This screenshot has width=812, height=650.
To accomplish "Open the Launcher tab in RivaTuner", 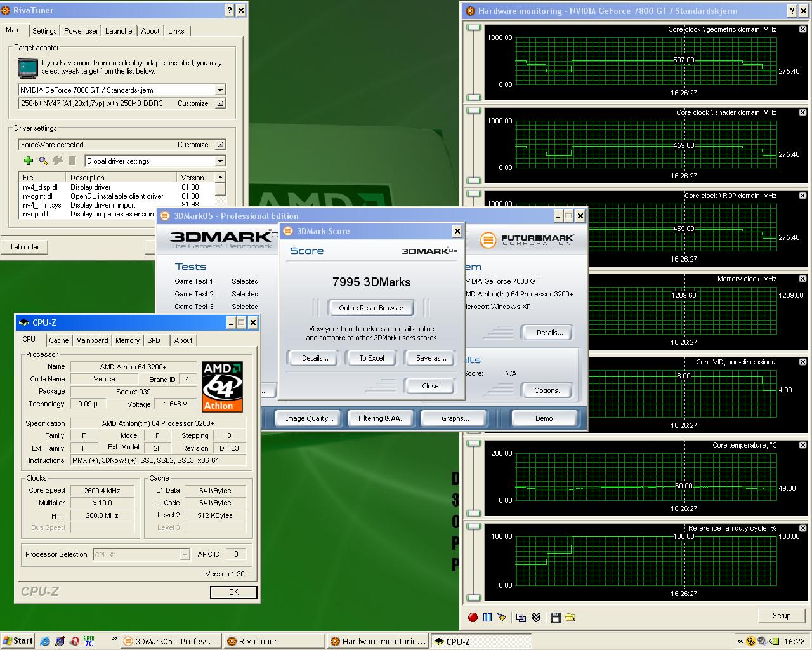I will point(120,31).
